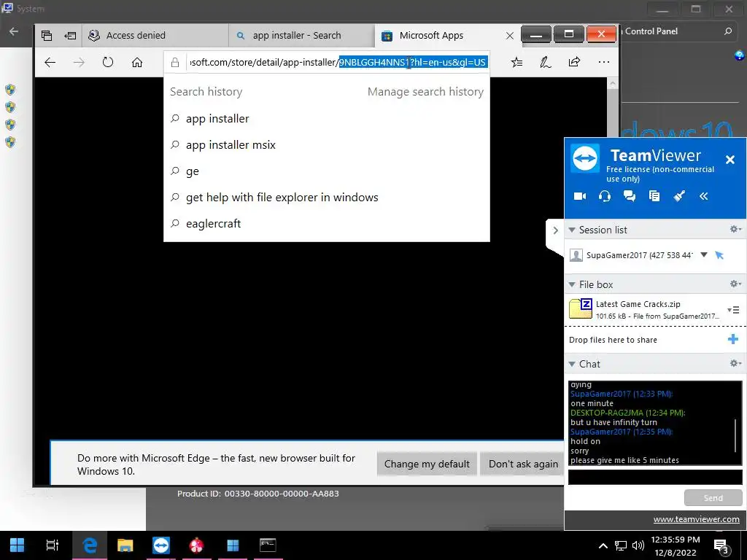The height and width of the screenshot is (560, 747).
Task: Collapse the File box section
Action: 572,285
